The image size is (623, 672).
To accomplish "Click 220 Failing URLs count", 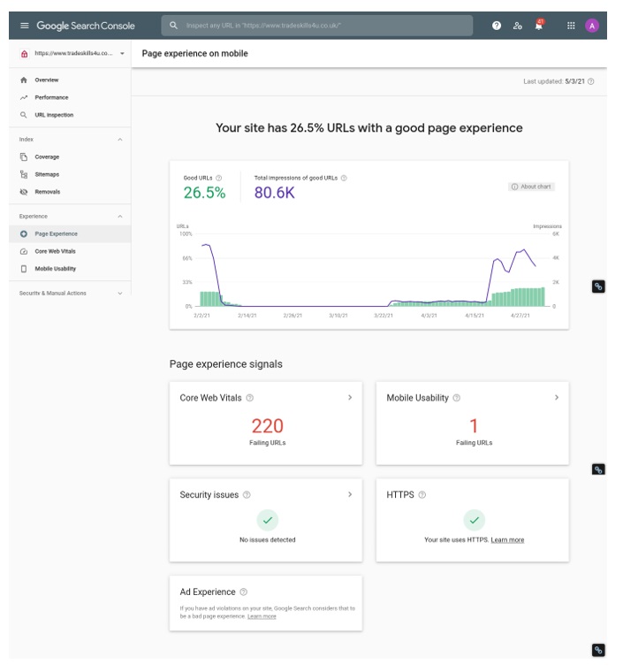I will click(x=268, y=431).
